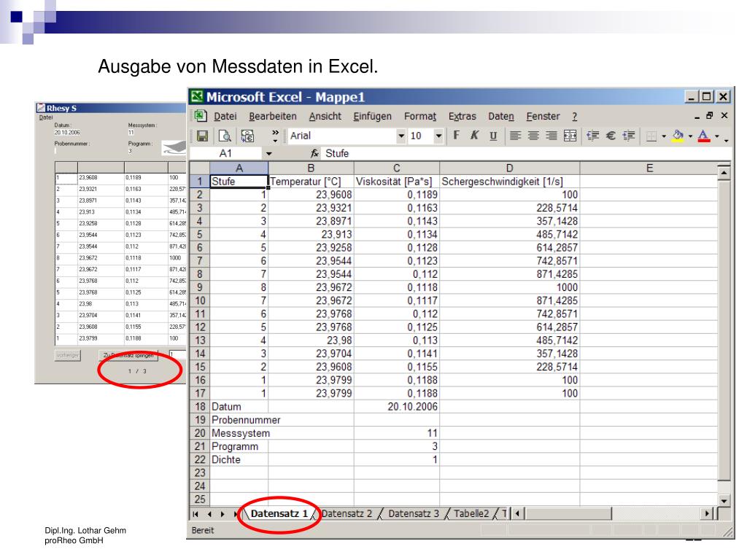
Task: Click the formula bar containing Stufe
Action: coord(527,153)
